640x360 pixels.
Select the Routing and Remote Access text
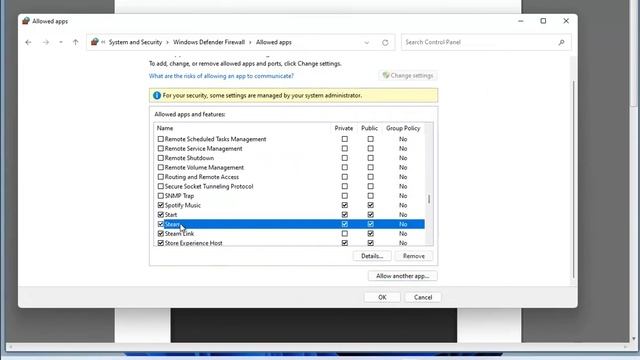[x=202, y=177]
